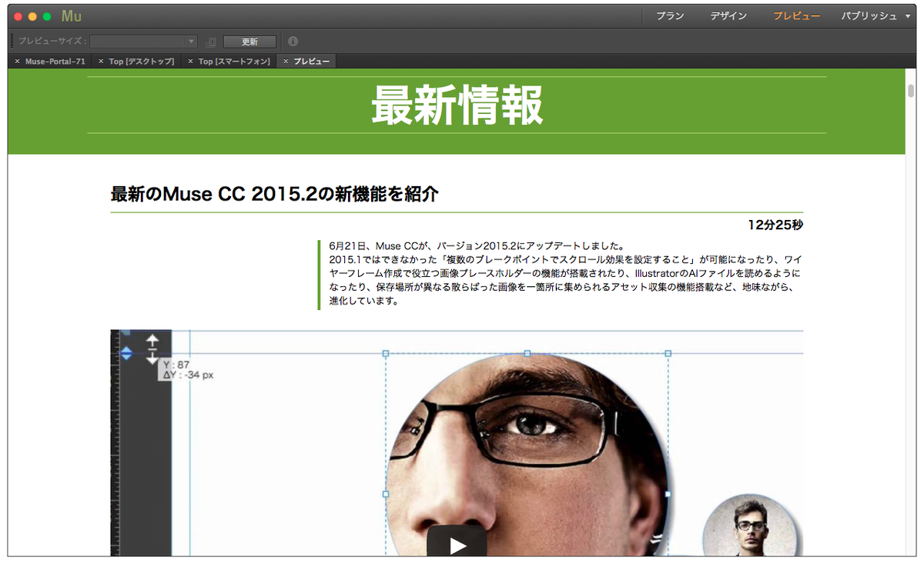924x564 pixels.
Task: Click the toolbar grip handle left of プレビューサイズ
Action: point(12,42)
